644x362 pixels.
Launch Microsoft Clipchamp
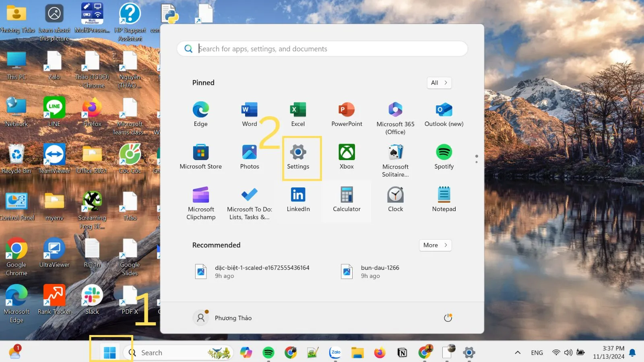click(x=201, y=199)
